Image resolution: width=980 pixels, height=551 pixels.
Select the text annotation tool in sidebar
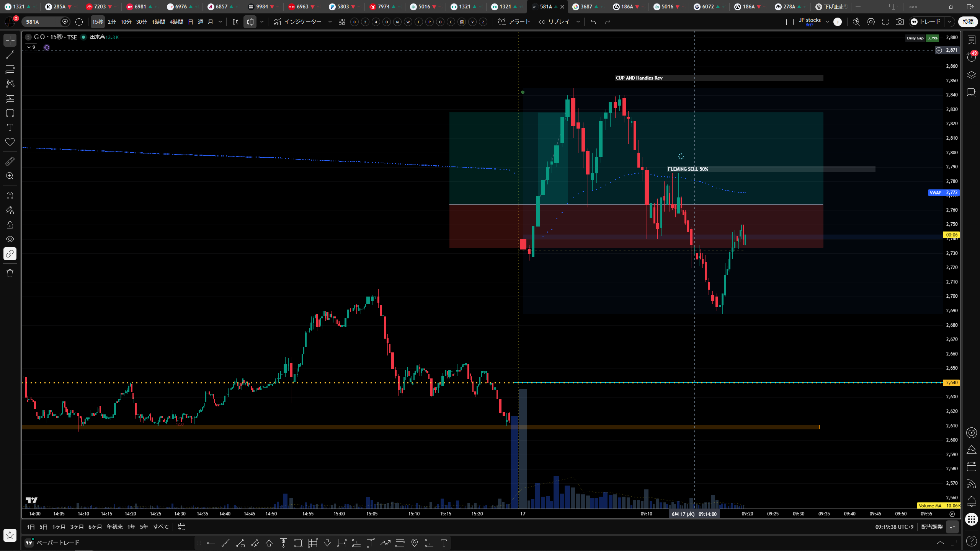pyautogui.click(x=10, y=127)
